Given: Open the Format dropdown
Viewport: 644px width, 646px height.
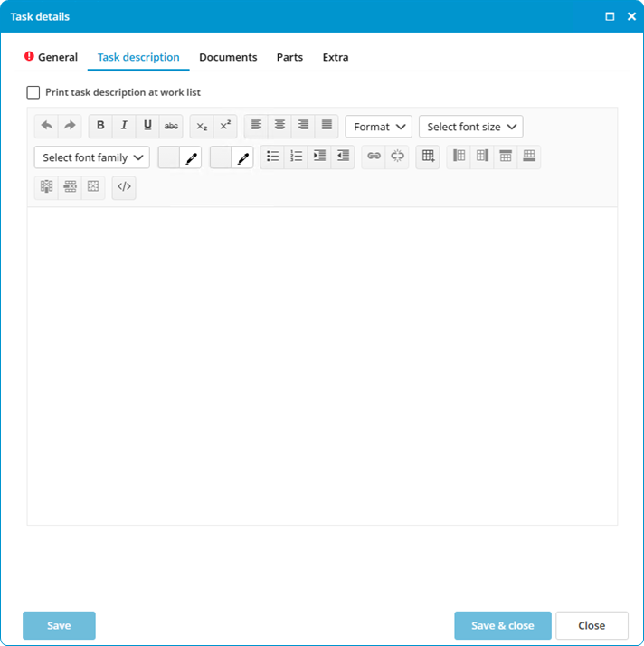Looking at the screenshot, I should (378, 127).
